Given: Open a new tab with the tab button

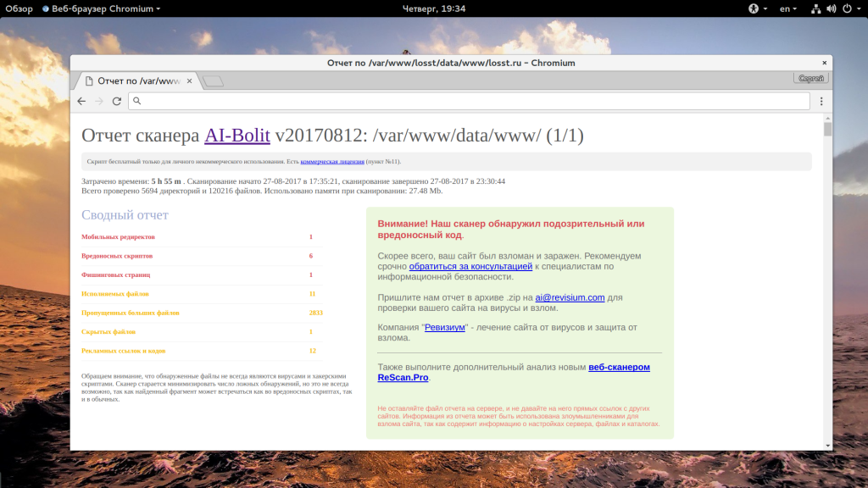Looking at the screenshot, I should point(213,81).
